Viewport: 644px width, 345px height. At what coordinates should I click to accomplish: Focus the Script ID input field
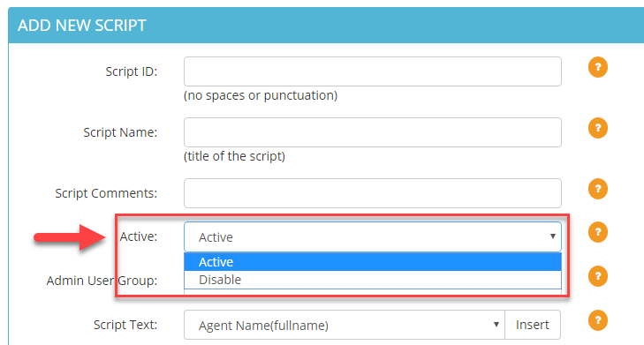(373, 71)
